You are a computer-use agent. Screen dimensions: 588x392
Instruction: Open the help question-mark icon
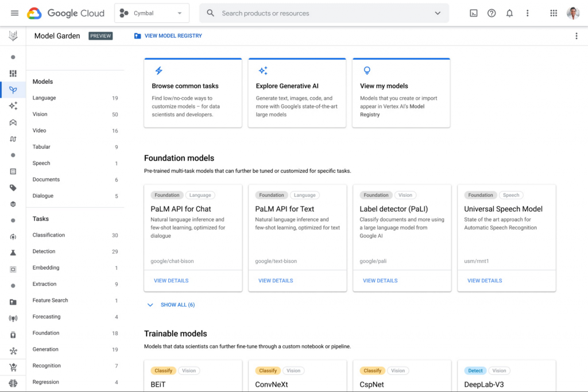click(492, 13)
